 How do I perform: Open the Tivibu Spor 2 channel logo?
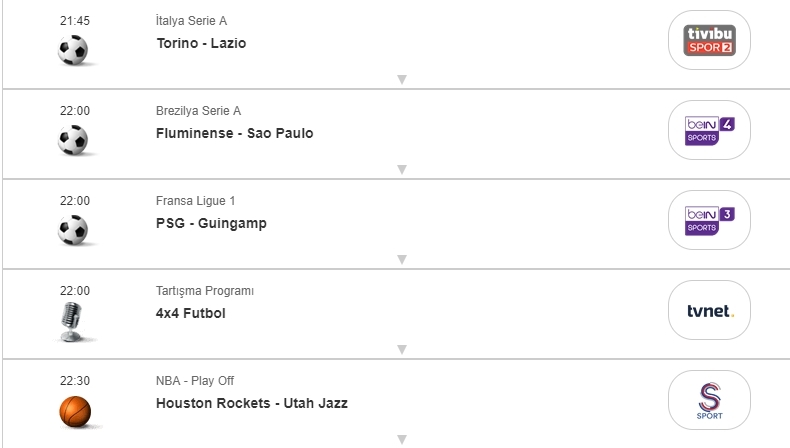(709, 40)
